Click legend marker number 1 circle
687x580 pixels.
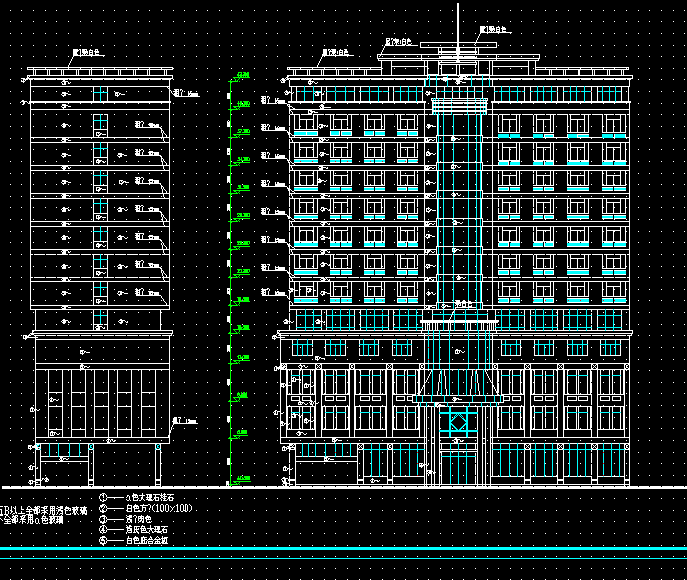point(103,497)
